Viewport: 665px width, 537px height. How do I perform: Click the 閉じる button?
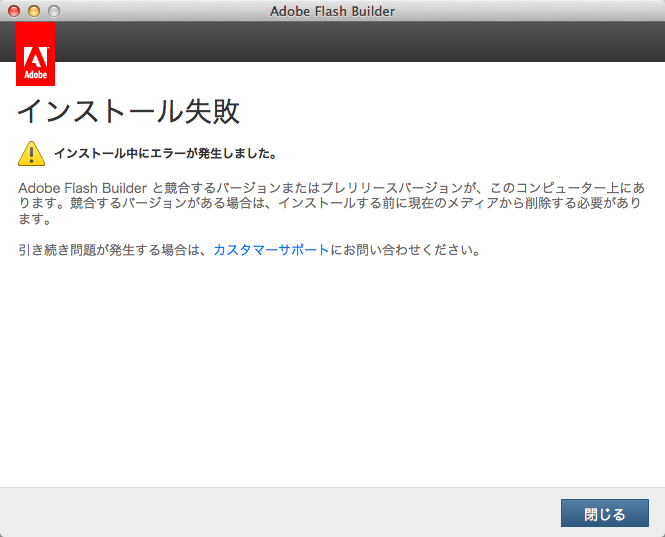pos(605,513)
